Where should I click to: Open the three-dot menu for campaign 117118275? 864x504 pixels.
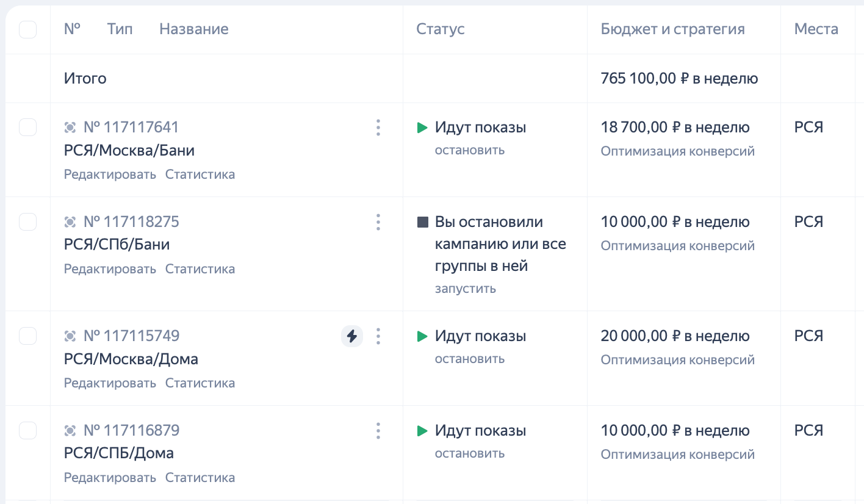click(378, 222)
